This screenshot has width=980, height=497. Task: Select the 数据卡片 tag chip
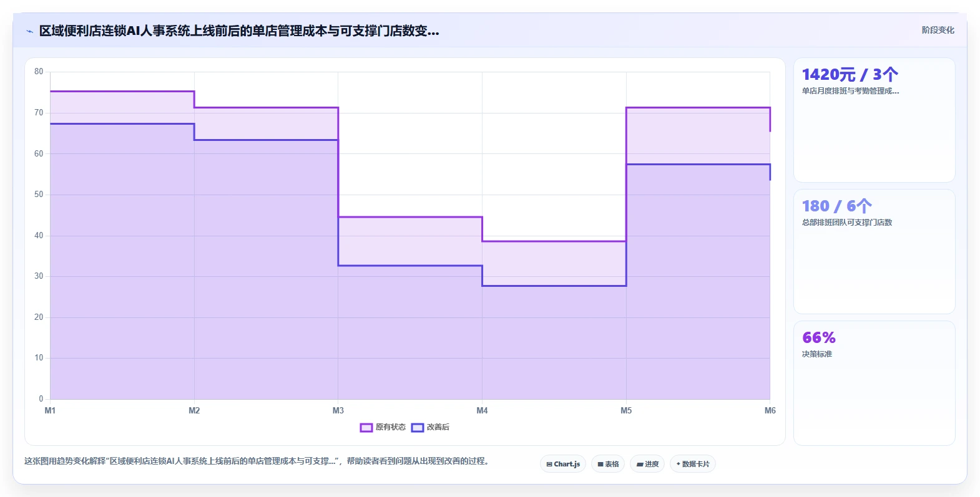pos(693,464)
